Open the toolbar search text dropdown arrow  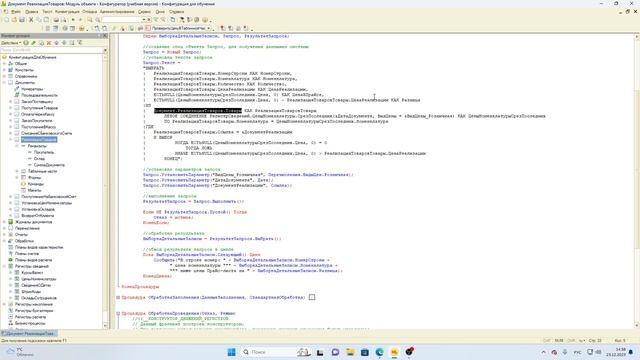pyautogui.click(x=144, y=20)
